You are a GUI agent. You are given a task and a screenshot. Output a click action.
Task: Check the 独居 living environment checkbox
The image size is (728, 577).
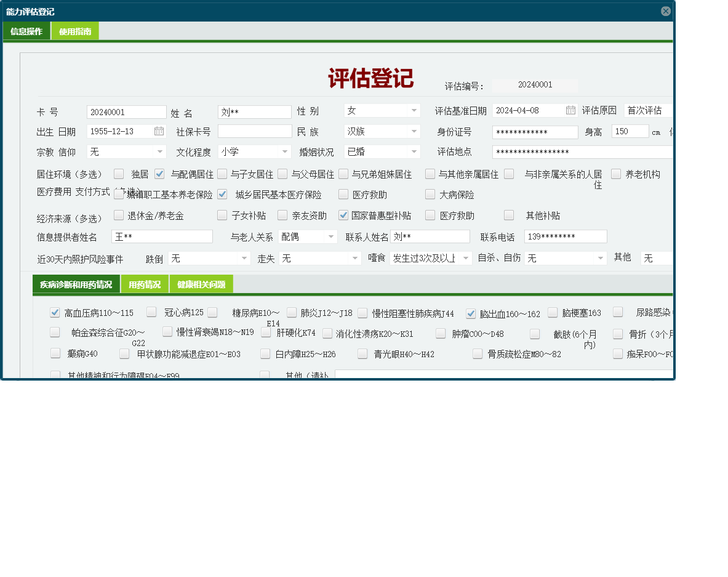pyautogui.click(x=118, y=174)
